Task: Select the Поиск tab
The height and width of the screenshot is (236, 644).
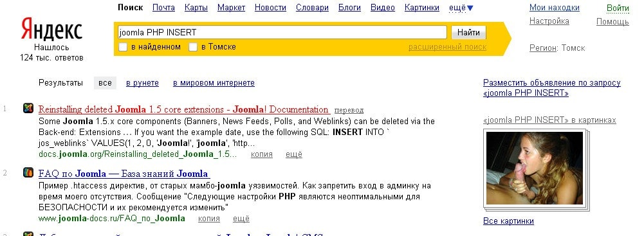Action: click(130, 7)
